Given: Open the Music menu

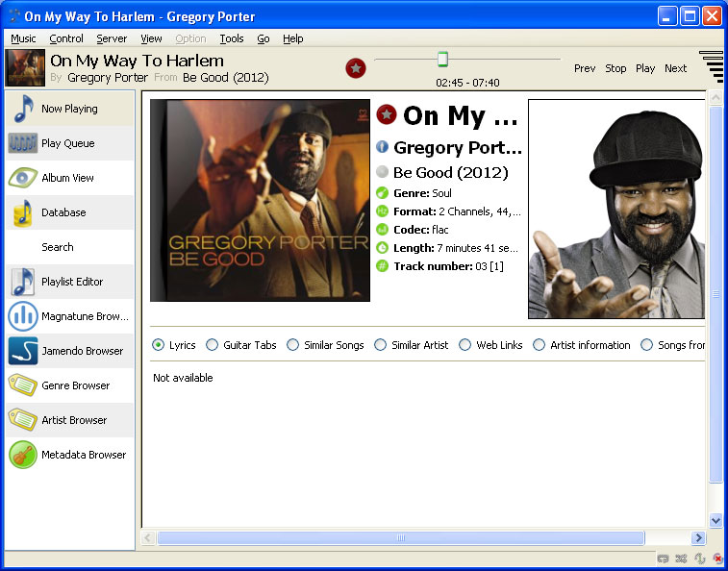Looking at the screenshot, I should (x=23, y=38).
